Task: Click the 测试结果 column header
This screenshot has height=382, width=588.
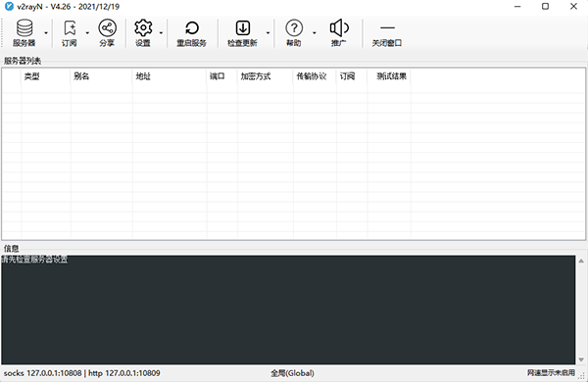Action: point(389,76)
